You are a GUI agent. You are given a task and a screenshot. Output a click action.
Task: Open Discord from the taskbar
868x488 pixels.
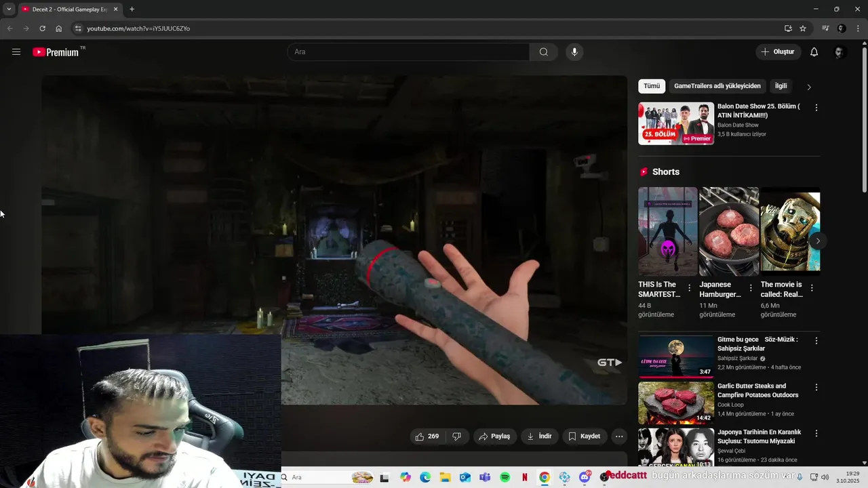(x=585, y=477)
